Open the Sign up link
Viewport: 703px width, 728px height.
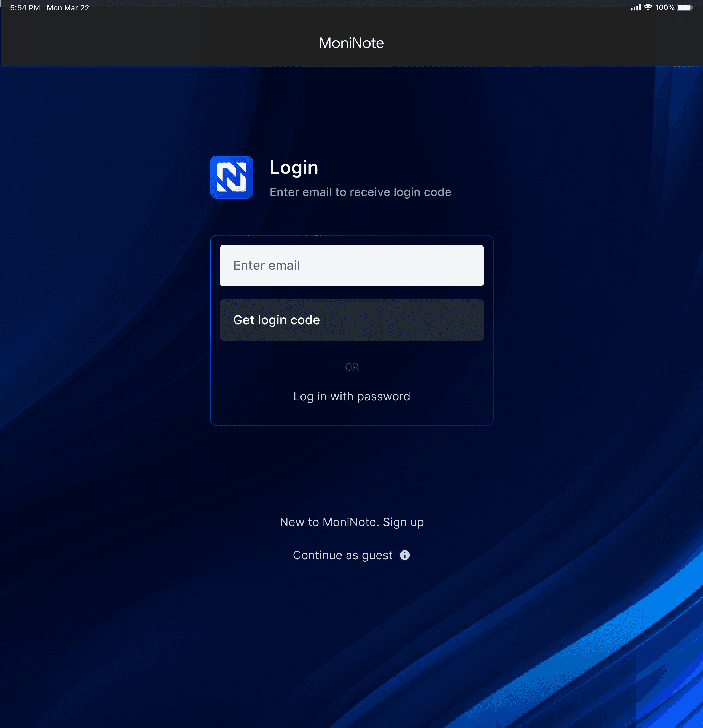pyautogui.click(x=403, y=522)
